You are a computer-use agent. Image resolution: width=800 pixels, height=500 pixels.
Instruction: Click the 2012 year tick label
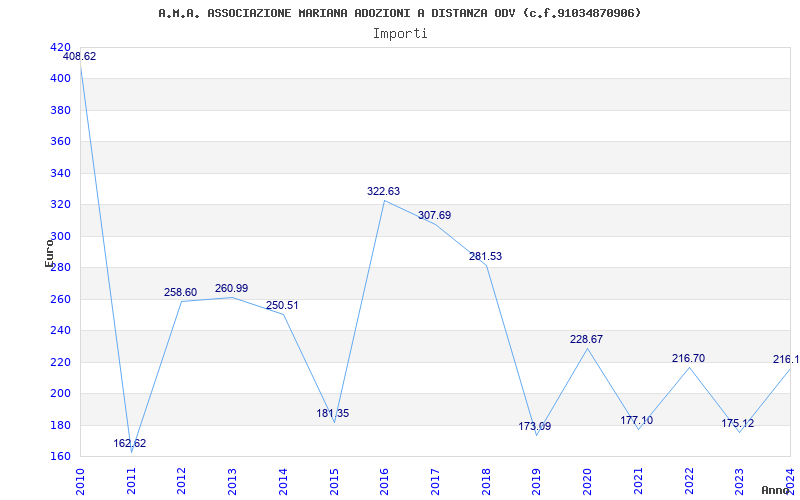coord(182,480)
